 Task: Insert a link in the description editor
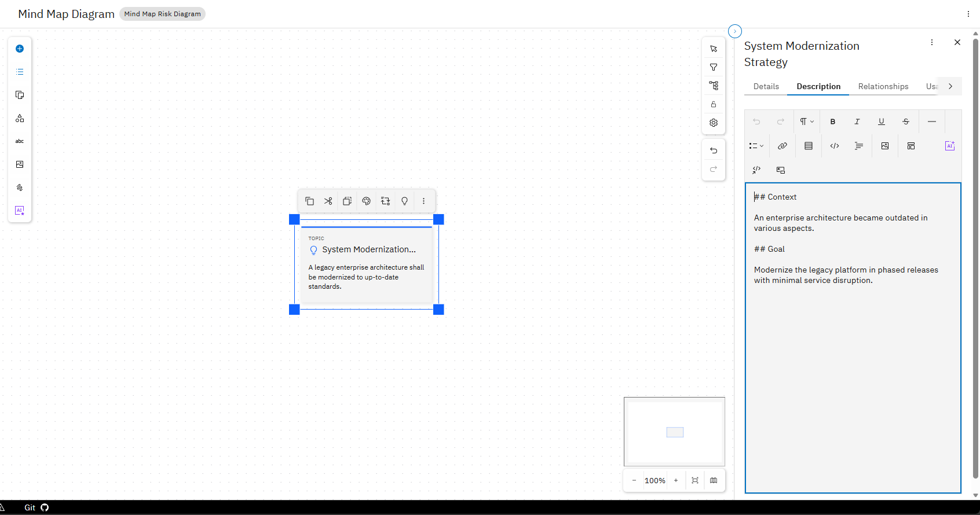(782, 146)
